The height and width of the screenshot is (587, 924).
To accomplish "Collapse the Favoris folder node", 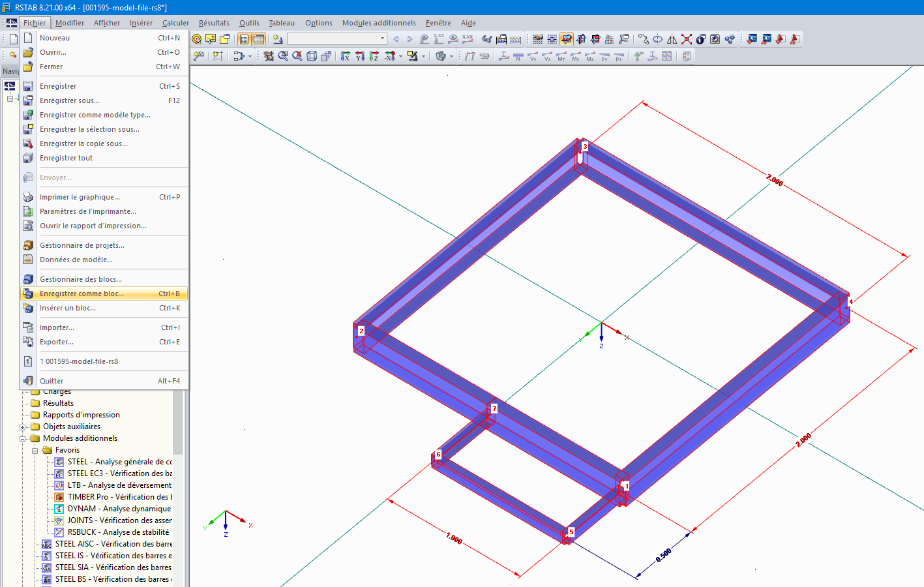I will [35, 451].
